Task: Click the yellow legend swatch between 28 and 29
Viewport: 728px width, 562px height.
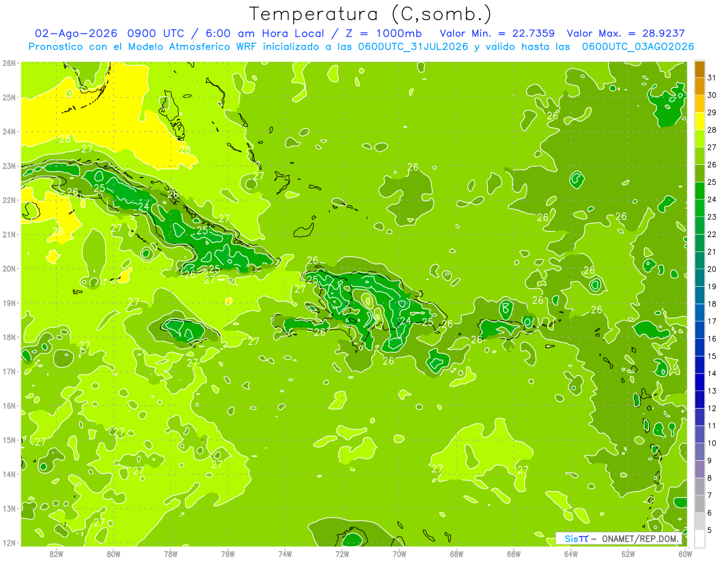Action: (x=699, y=121)
